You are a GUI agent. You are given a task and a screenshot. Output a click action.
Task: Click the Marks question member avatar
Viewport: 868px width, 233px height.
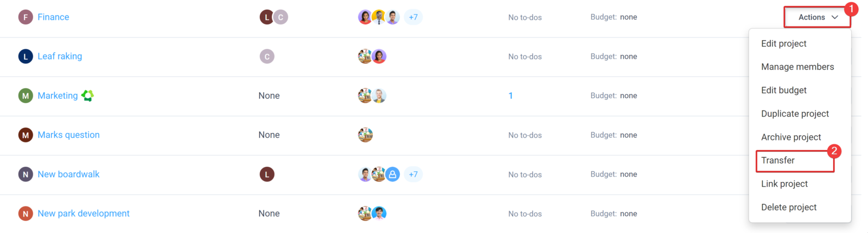tap(365, 135)
